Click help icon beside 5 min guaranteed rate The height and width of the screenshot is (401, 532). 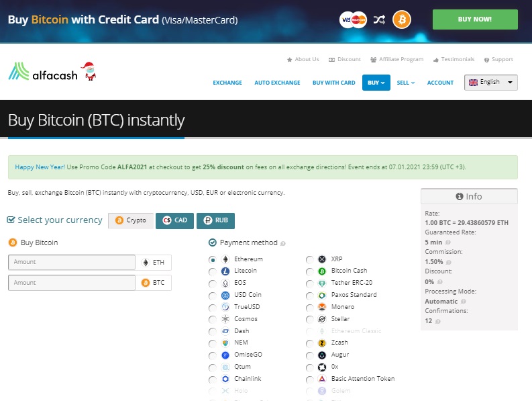pos(448,242)
